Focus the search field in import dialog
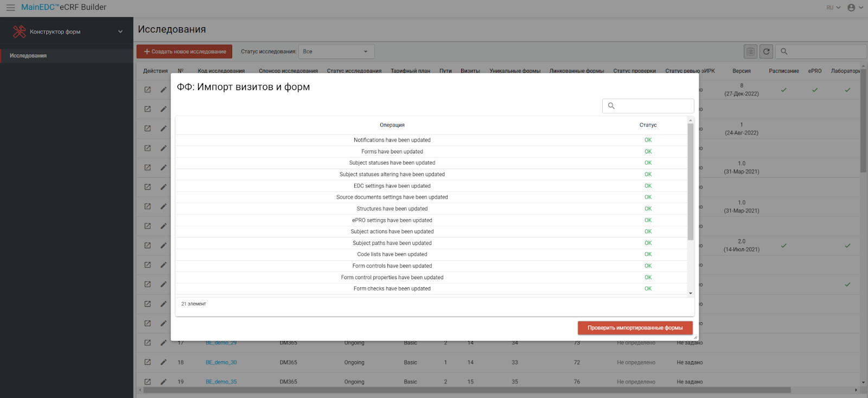868x398 pixels. click(x=648, y=106)
